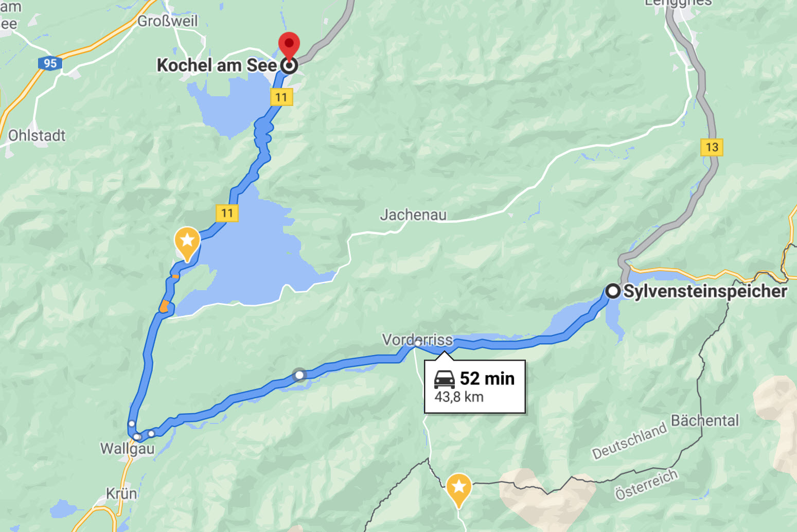
Task: Select the Sylvensteinspeicher place label
Action: pyautogui.click(x=705, y=291)
